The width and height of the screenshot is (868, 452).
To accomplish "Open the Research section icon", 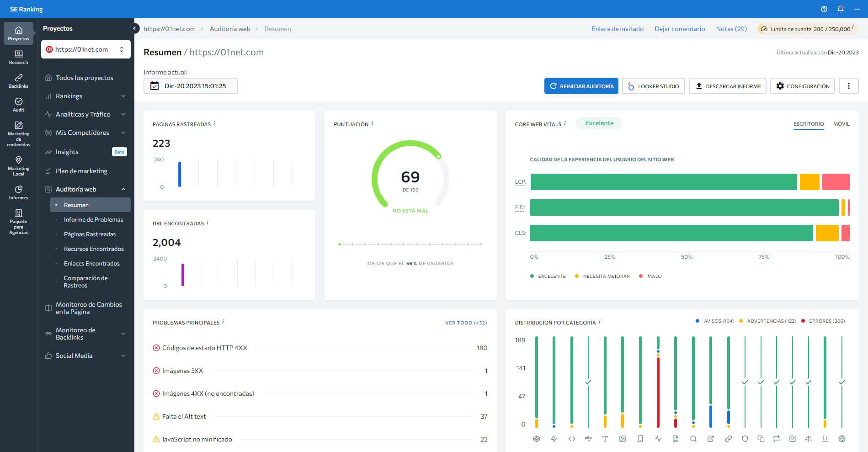I will 18,57.
